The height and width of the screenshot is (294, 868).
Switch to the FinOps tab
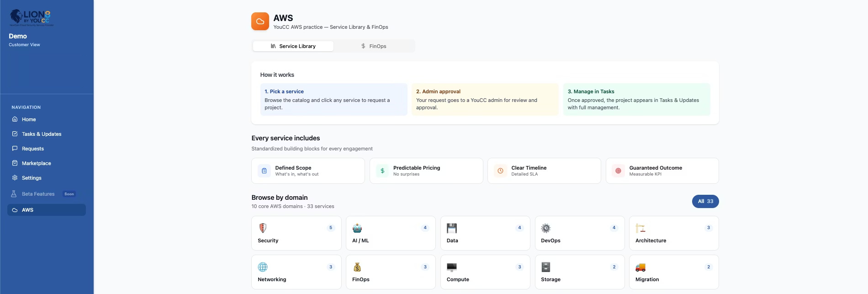(x=374, y=46)
